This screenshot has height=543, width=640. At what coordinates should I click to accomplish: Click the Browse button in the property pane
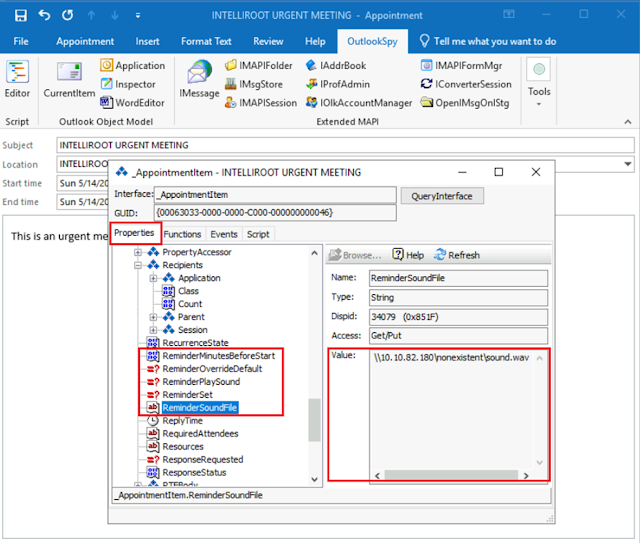coord(355,255)
